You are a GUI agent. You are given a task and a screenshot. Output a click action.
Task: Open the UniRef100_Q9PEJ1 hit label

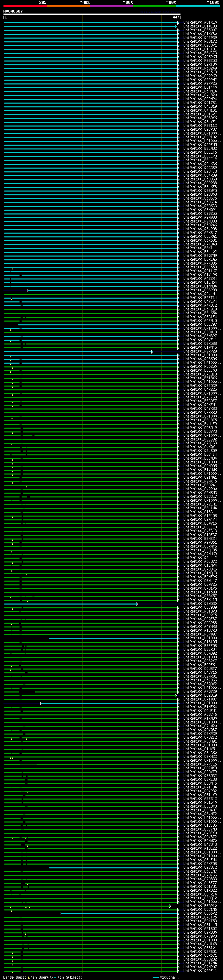tap(200, 971)
